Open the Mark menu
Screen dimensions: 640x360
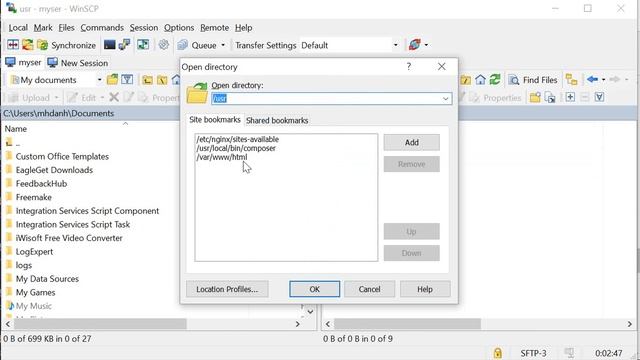[43, 28]
